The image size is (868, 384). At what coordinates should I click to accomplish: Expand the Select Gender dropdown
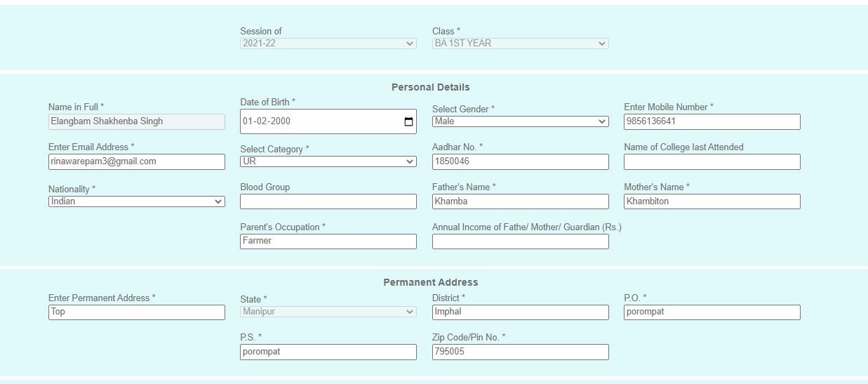pos(520,121)
